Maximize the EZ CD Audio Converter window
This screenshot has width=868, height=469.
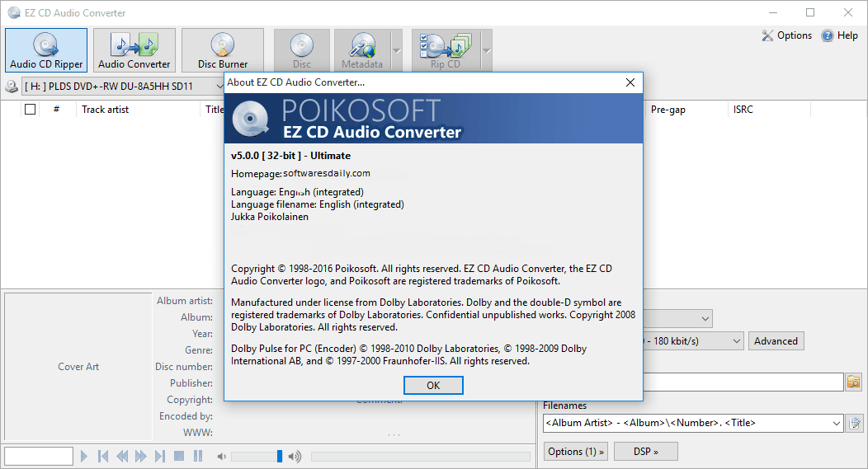click(x=810, y=12)
